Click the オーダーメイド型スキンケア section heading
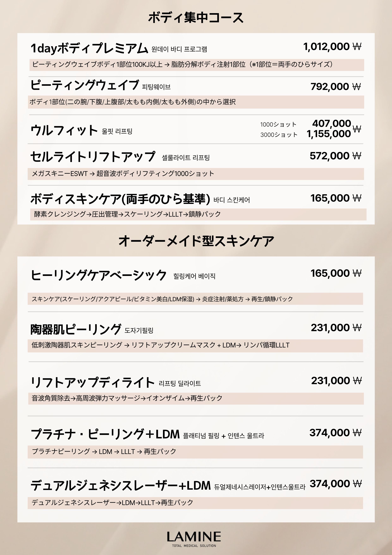Viewport: 392px width, 555px height. point(196,241)
